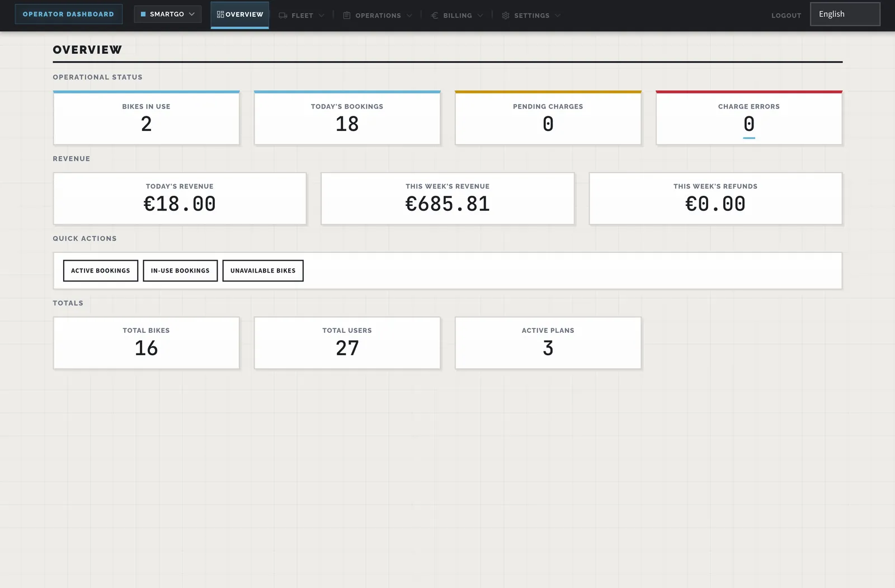Open the Settings menu
The height and width of the screenshot is (588, 895).
click(x=532, y=16)
